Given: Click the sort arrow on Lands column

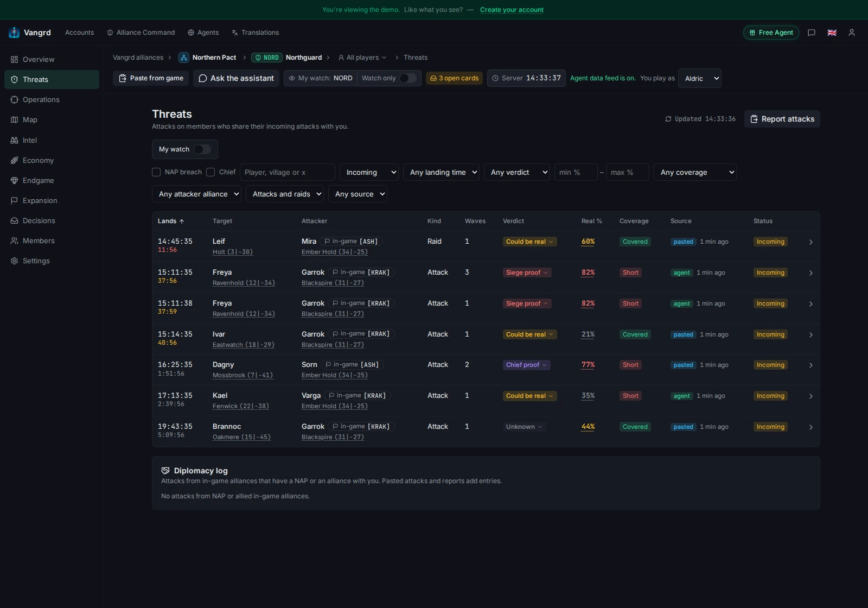Looking at the screenshot, I should pos(182,221).
